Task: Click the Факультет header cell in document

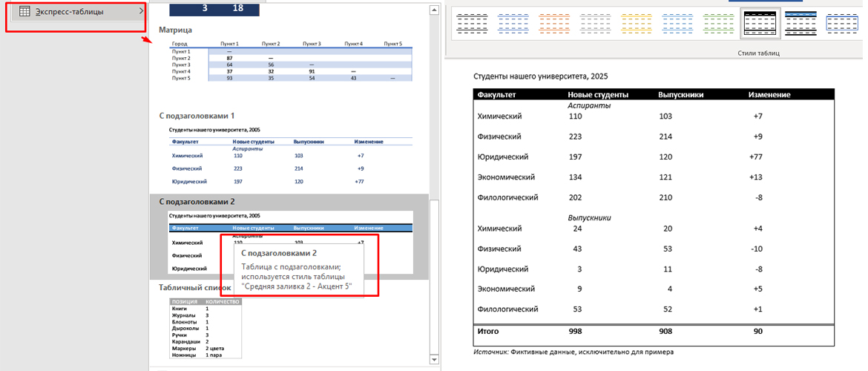Action: pos(497,95)
